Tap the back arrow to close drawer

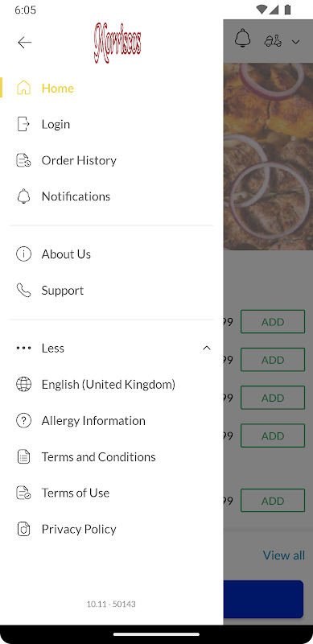point(25,43)
